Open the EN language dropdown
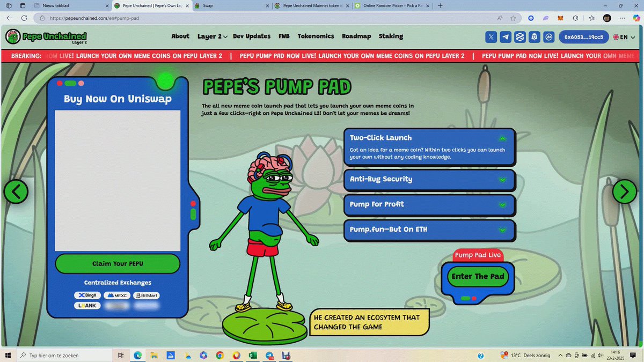Screen dimensions: 644x362 [624, 37]
